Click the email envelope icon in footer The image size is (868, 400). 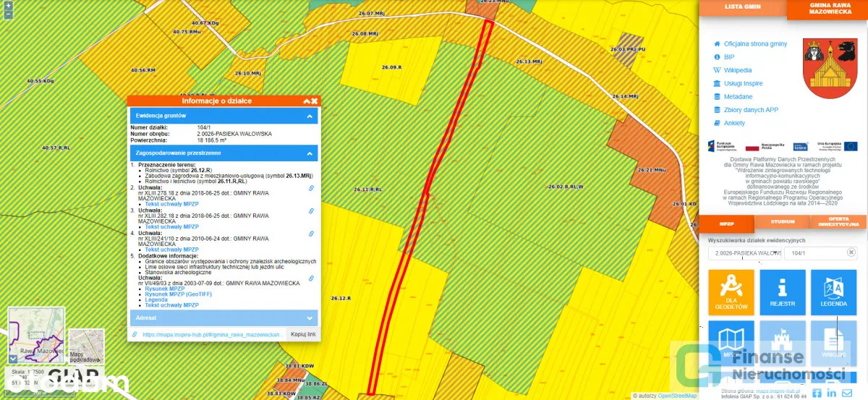[x=848, y=393]
